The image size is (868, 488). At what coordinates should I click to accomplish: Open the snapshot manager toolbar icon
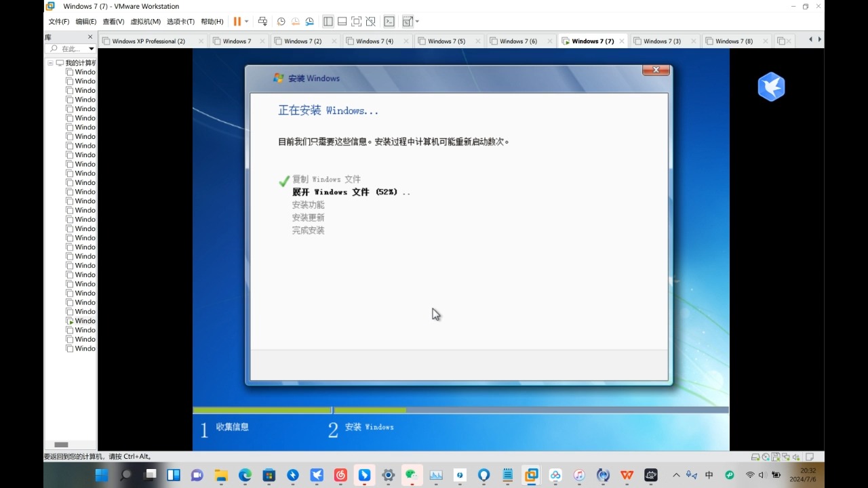pyautogui.click(x=309, y=22)
